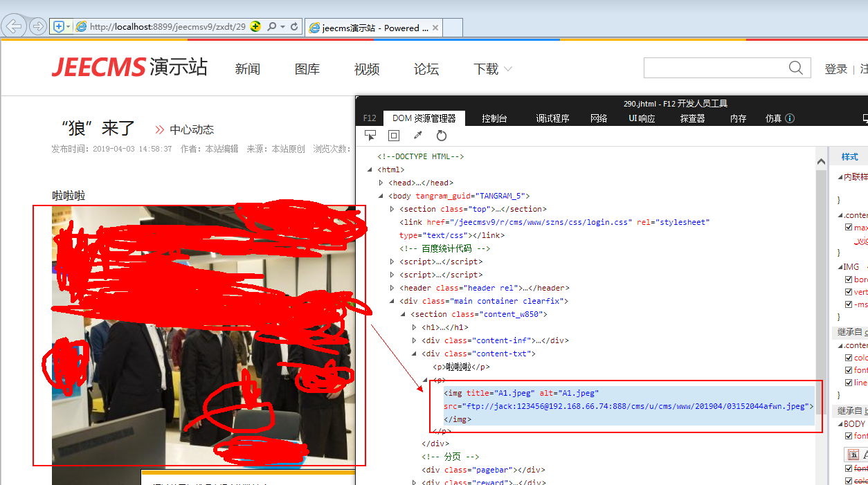
Task: Open the 调试程序 tab
Action: pos(552,118)
